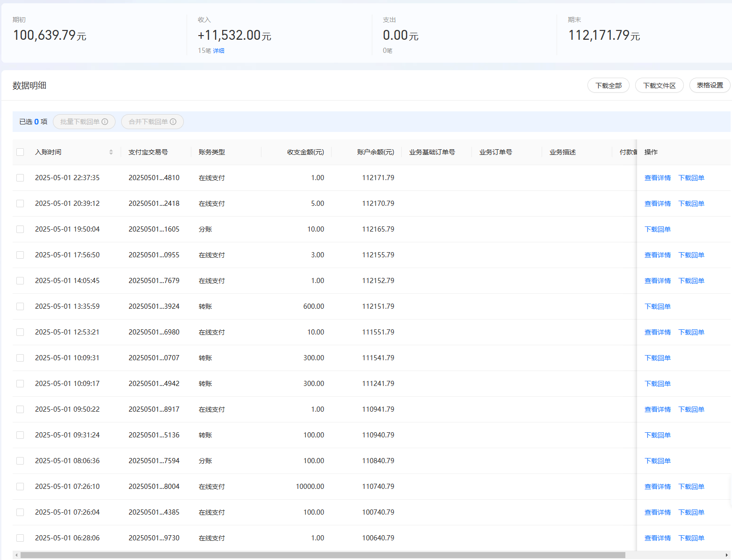Click the 批量下载回单 button

coord(84,122)
